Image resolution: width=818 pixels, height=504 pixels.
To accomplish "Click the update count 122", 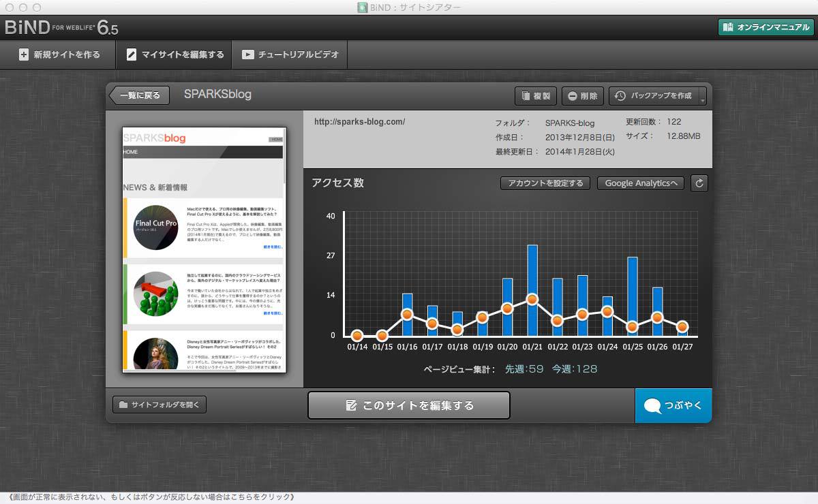I will tap(674, 122).
